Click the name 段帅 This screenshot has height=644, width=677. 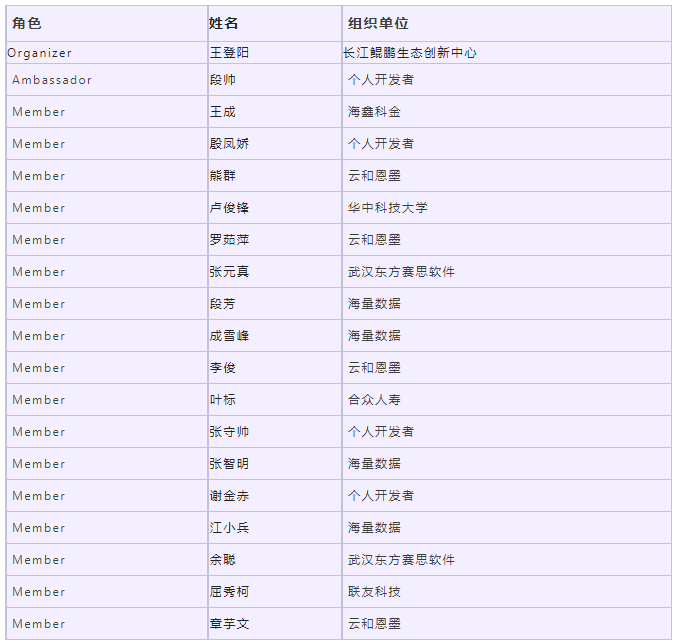tap(222, 80)
